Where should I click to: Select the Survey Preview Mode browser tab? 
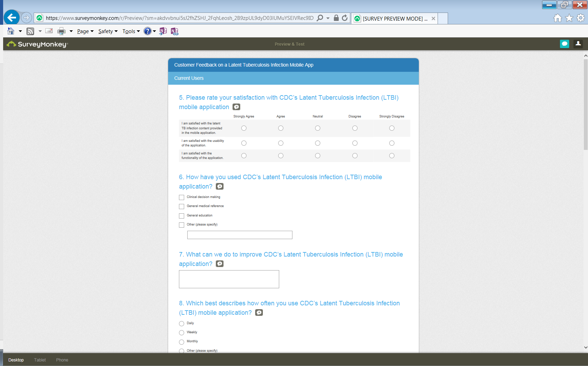[394, 18]
